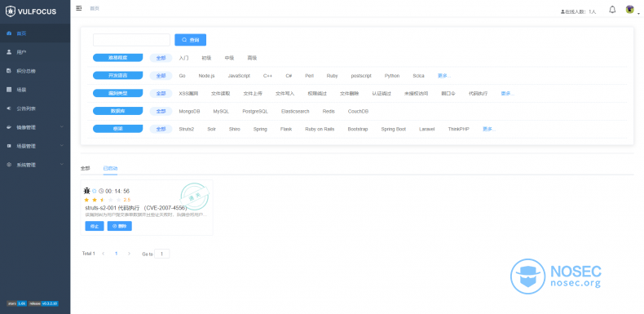Click the 场景管理 icon in sidebar
This screenshot has height=314, width=644.
9,146
